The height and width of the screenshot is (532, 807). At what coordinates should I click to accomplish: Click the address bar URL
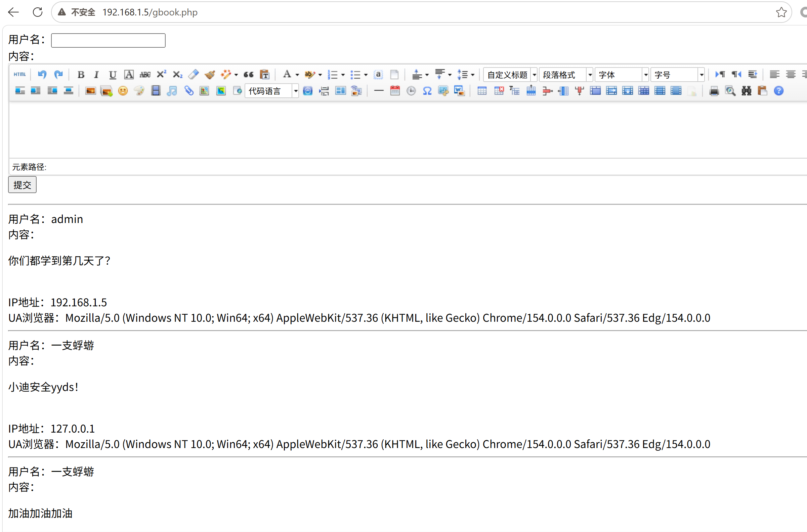[x=150, y=12]
